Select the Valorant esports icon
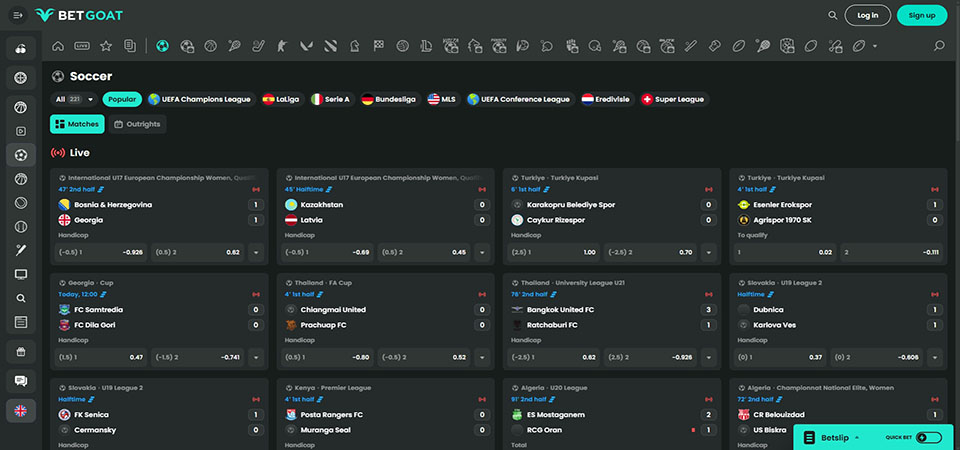Screen dimensions: 960x450 pyautogui.click(x=306, y=46)
